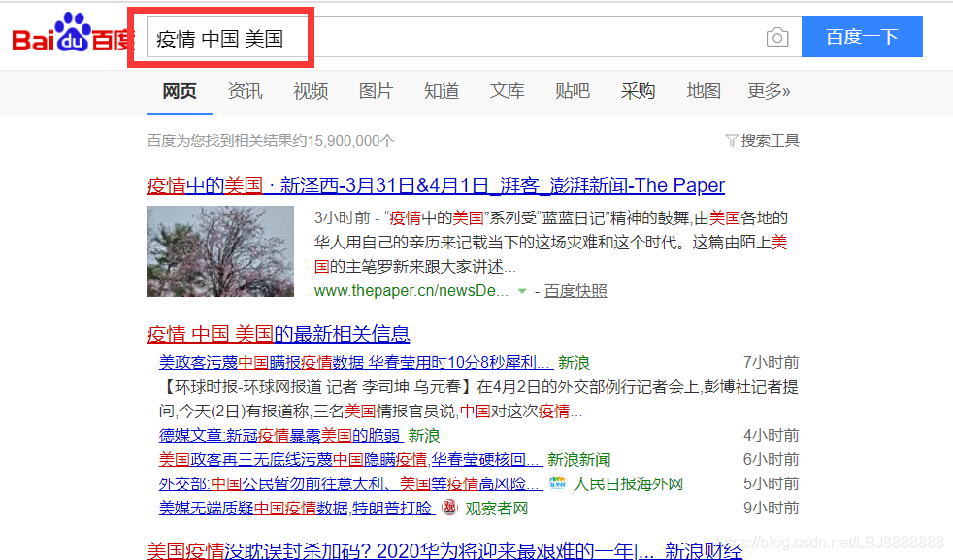The width and height of the screenshot is (953, 560).
Task: Open the 采购 tab
Action: click(639, 91)
